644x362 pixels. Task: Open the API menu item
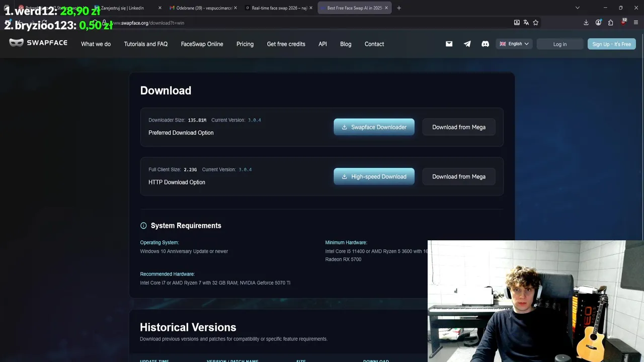(323, 44)
